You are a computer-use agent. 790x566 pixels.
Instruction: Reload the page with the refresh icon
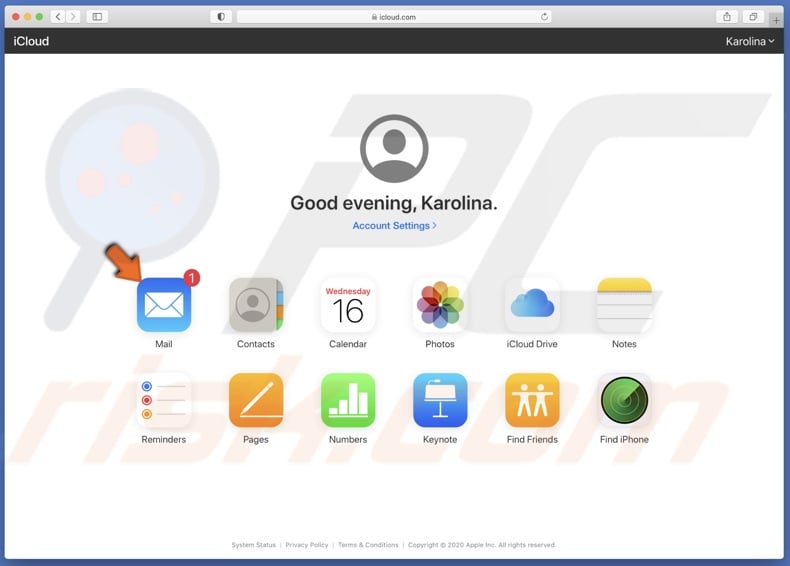pos(544,17)
